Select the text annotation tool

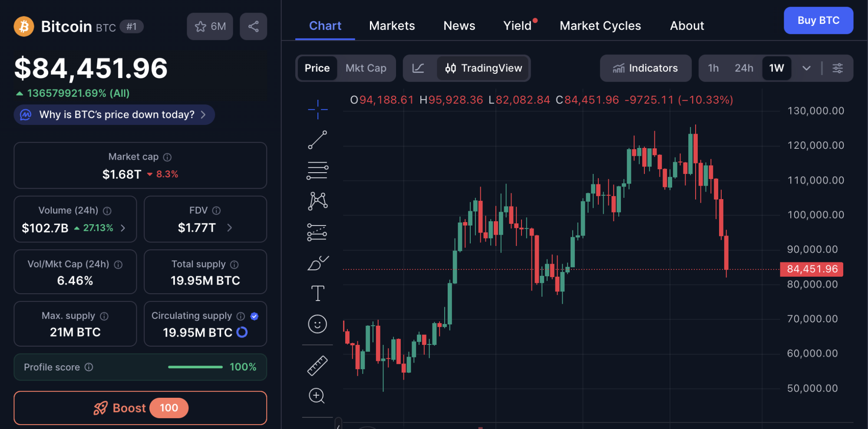[317, 293]
